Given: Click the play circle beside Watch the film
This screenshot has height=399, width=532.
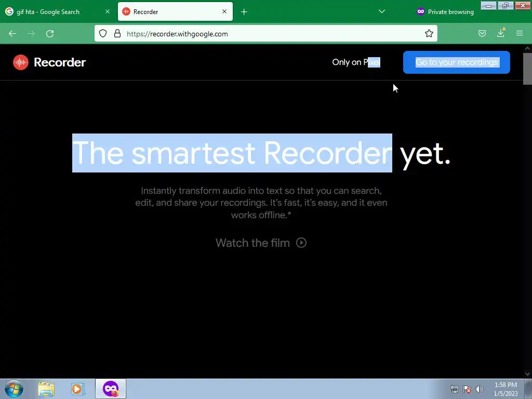Looking at the screenshot, I should click(x=301, y=243).
